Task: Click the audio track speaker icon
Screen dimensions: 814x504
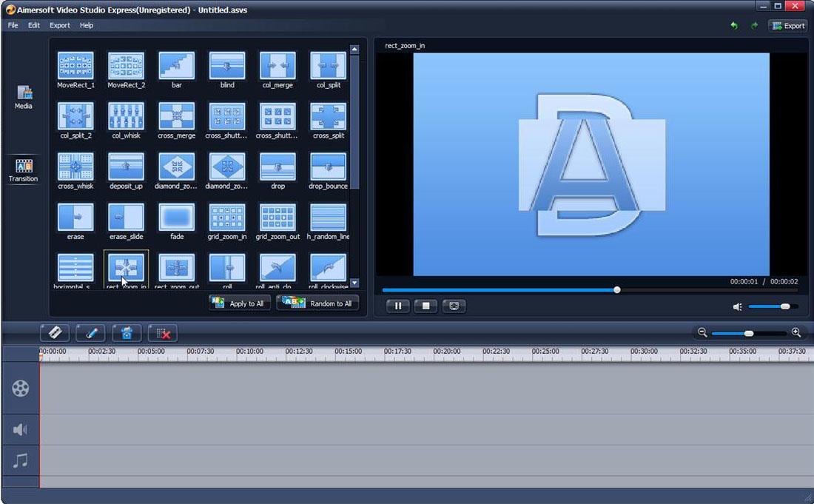Action: tap(20, 429)
